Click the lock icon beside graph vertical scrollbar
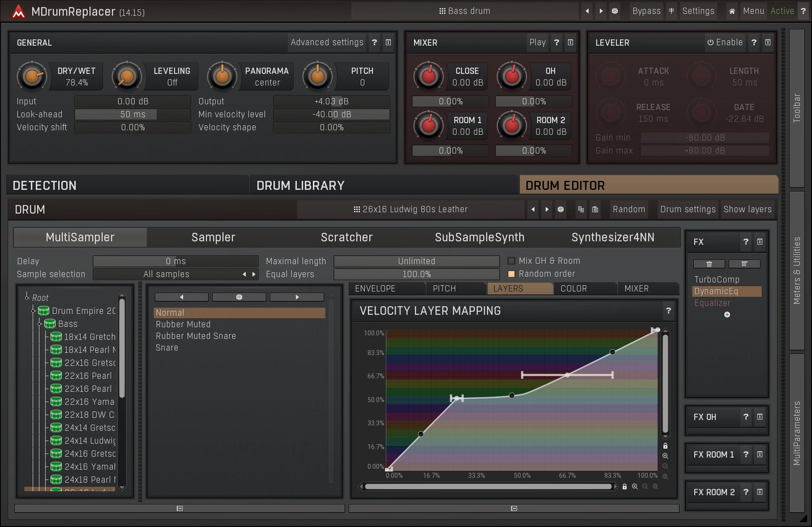Screen dimensions: 812x527 coord(665,446)
